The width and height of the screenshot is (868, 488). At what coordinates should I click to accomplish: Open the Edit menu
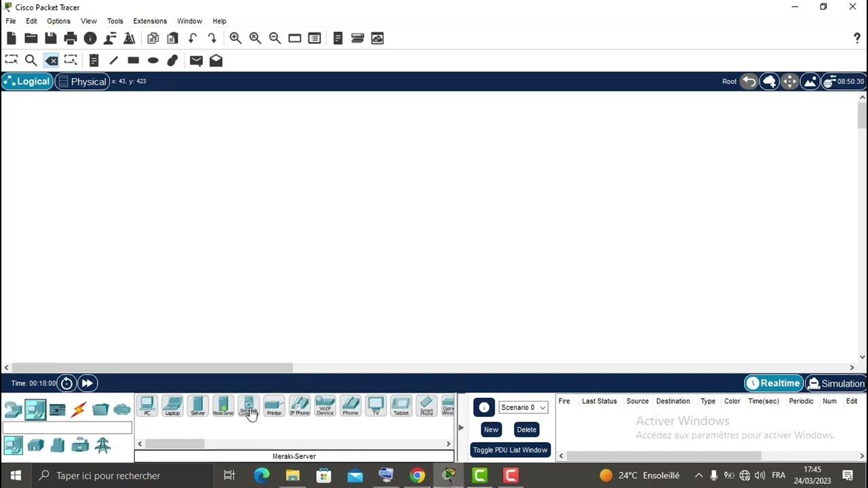pos(31,21)
